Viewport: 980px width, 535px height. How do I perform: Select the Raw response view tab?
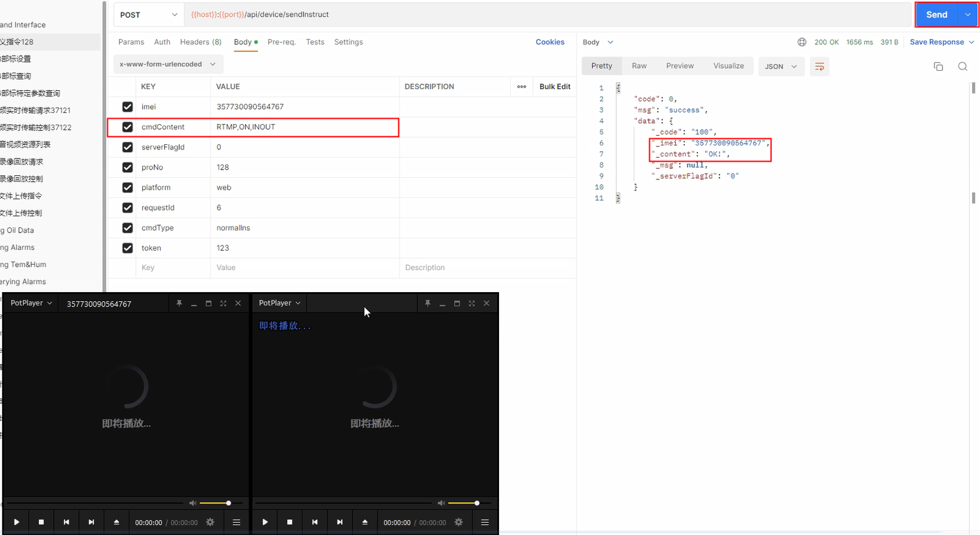[x=639, y=66]
